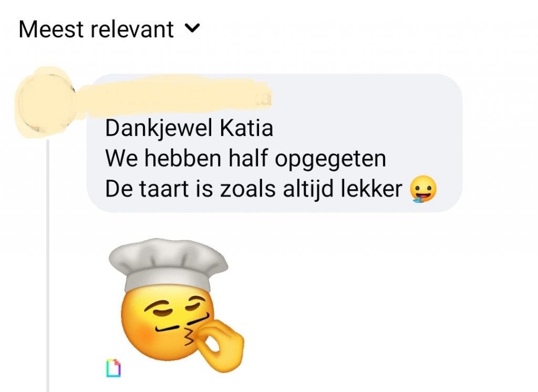538x392 pixels.
Task: Click the line We hebben half opgegeten
Action: click(246, 159)
